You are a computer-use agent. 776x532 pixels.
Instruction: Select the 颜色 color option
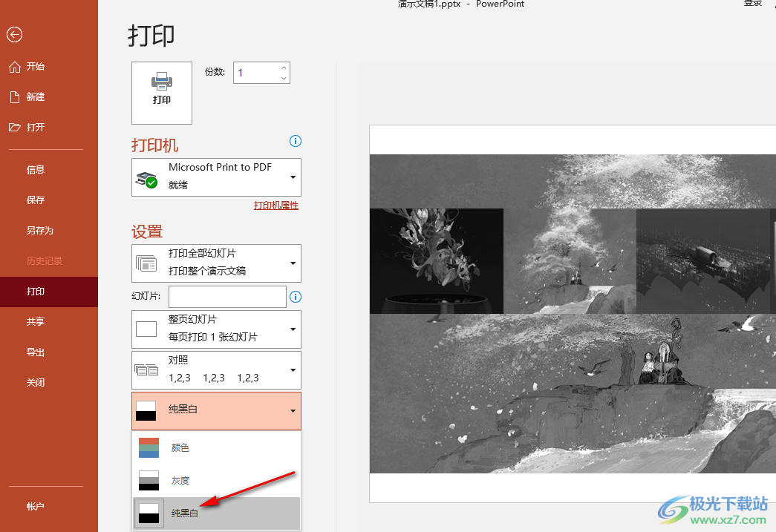point(216,447)
